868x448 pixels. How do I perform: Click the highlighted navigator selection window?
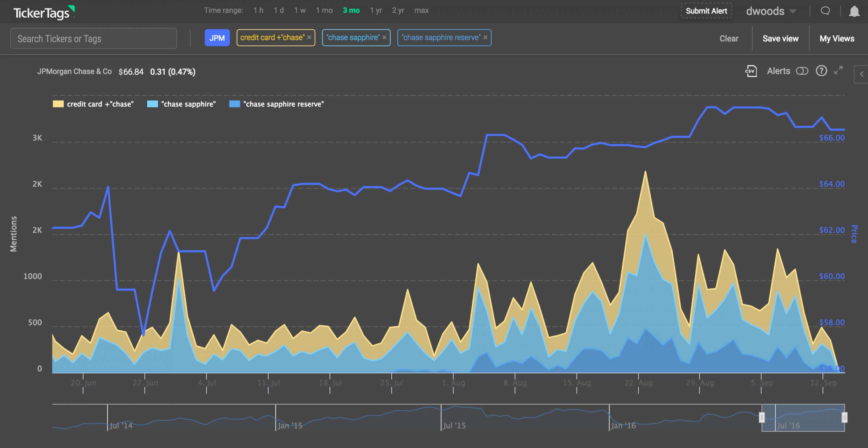tap(803, 418)
